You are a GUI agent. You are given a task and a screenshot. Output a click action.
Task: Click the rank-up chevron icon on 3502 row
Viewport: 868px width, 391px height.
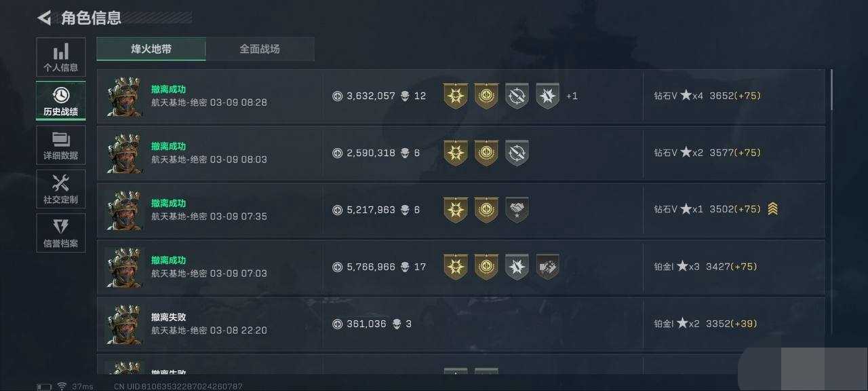click(x=772, y=209)
